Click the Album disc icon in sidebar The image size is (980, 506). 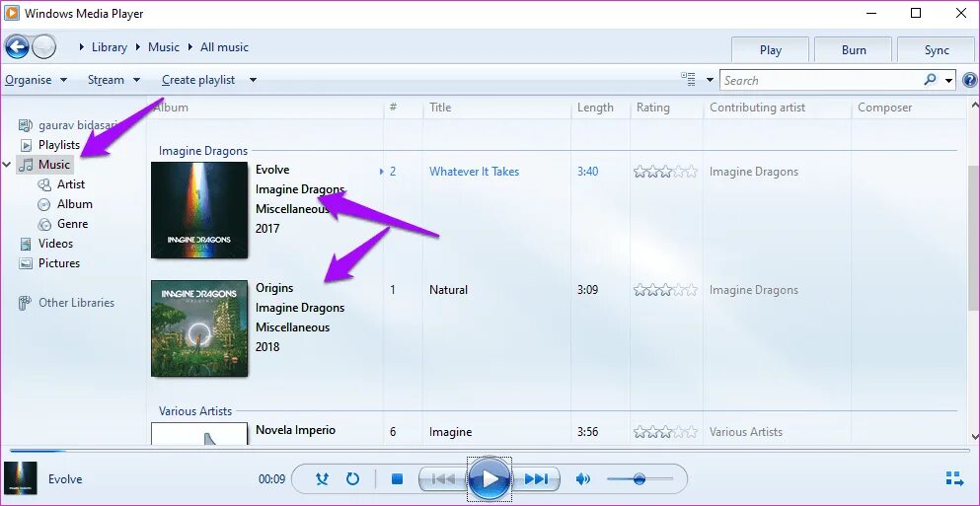pos(44,204)
